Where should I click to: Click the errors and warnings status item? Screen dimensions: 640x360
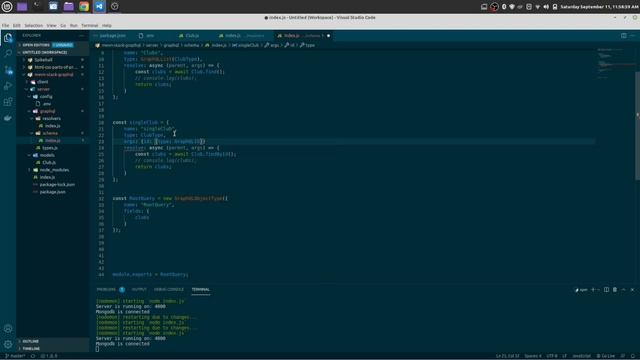[49, 356]
